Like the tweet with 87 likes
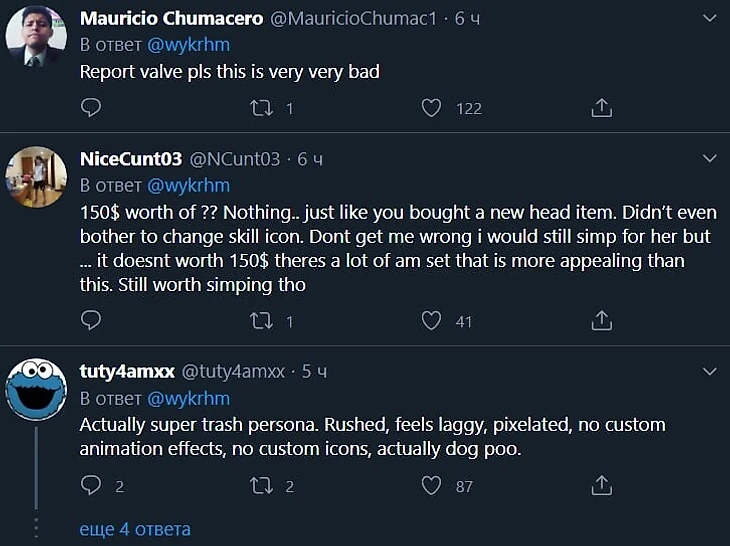 [x=431, y=486]
